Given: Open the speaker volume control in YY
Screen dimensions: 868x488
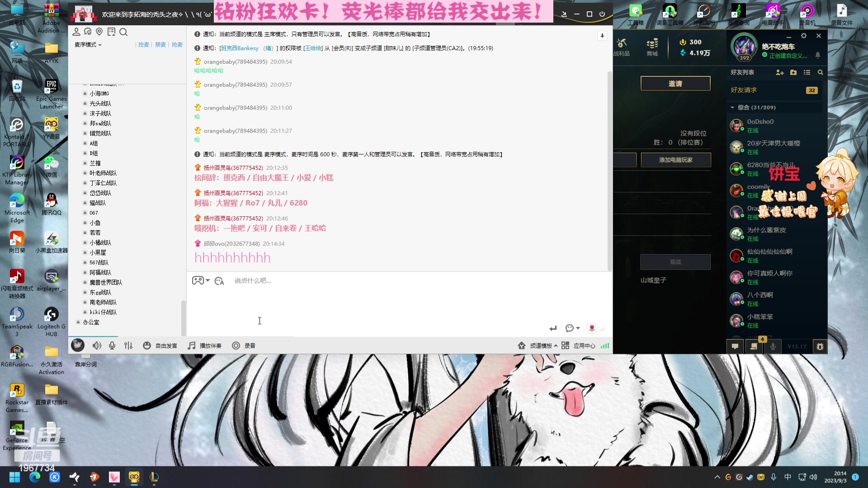Looking at the screenshot, I should [97, 346].
